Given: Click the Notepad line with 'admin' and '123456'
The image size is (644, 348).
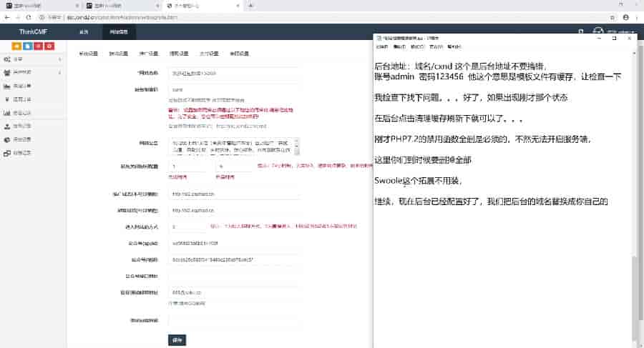Looking at the screenshot, I should [497, 76].
